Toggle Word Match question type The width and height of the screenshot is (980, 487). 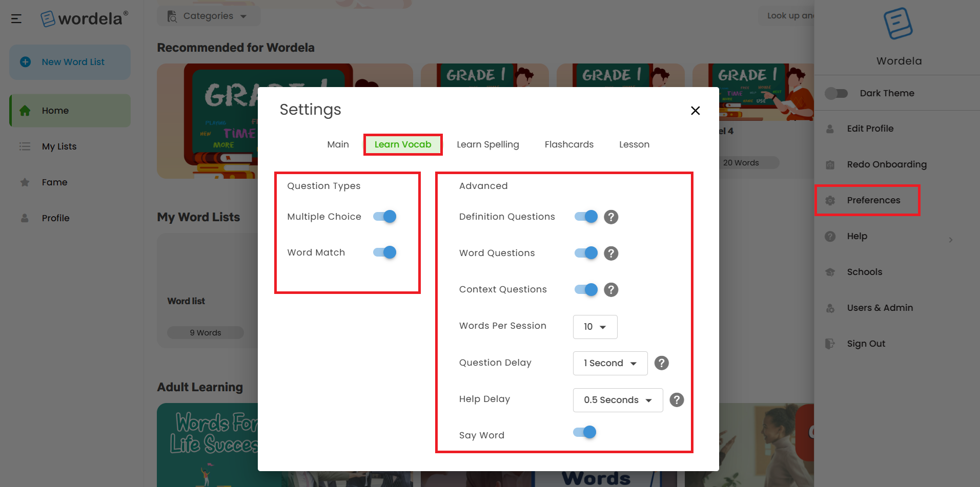(385, 252)
